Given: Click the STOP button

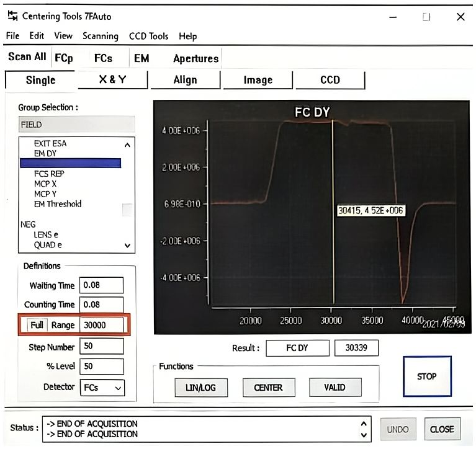Looking at the screenshot, I should point(427,376).
